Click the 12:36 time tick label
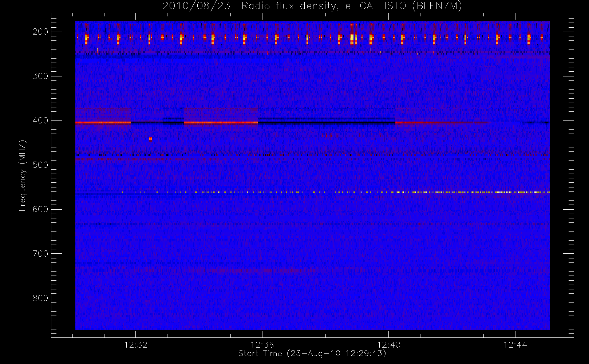 click(x=262, y=345)
